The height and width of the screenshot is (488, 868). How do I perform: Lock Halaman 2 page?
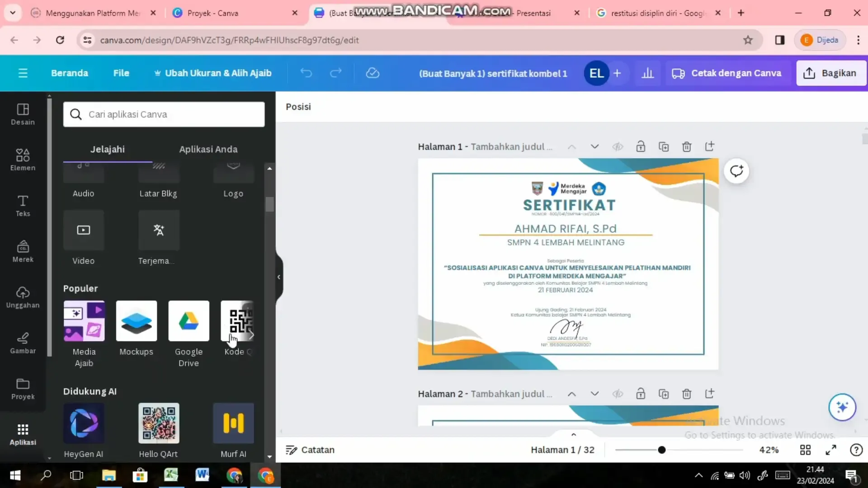[640, 394]
